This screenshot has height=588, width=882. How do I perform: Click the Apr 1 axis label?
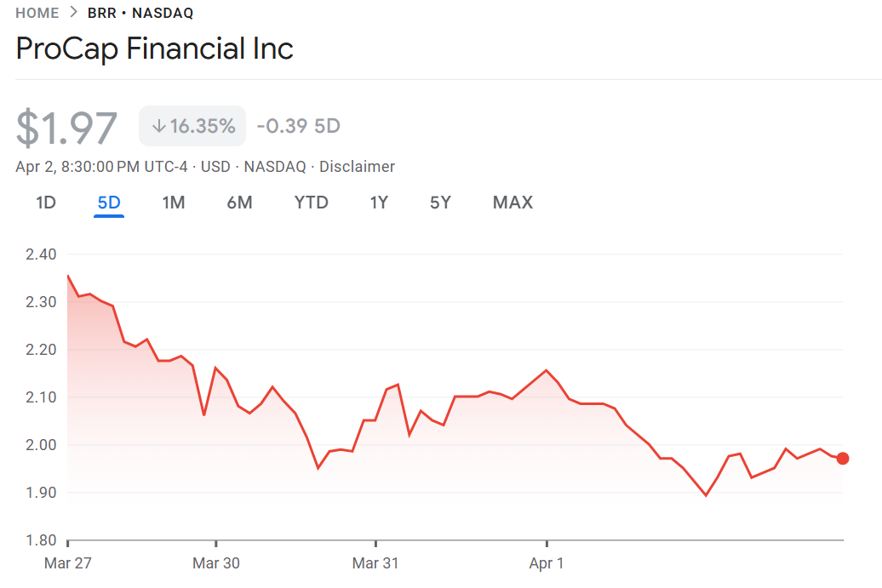tap(547, 563)
